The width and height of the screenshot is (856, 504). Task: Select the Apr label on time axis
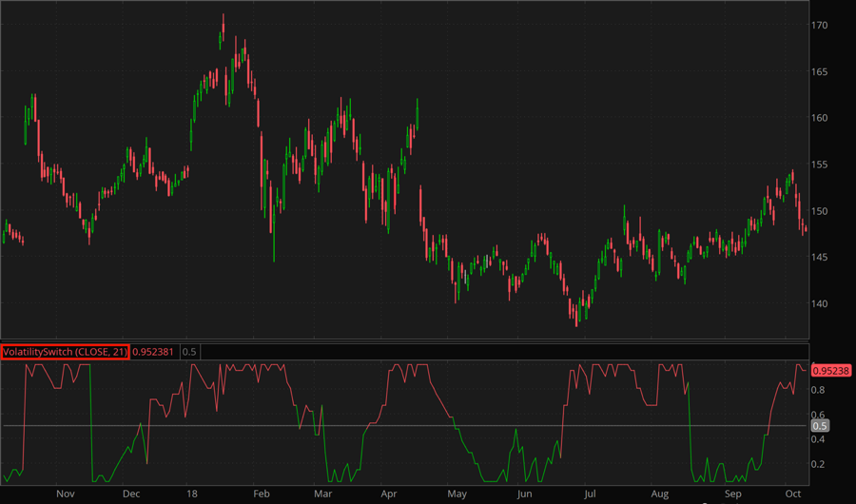point(390,494)
